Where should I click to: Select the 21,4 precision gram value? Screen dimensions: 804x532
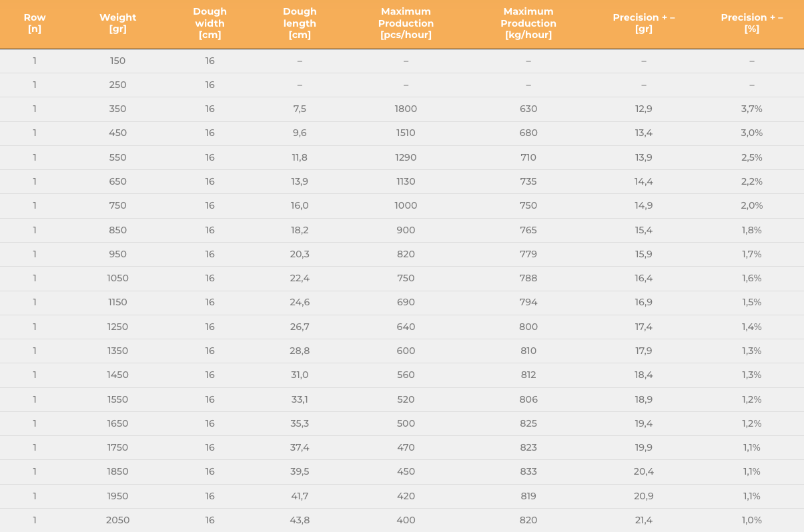click(x=644, y=520)
